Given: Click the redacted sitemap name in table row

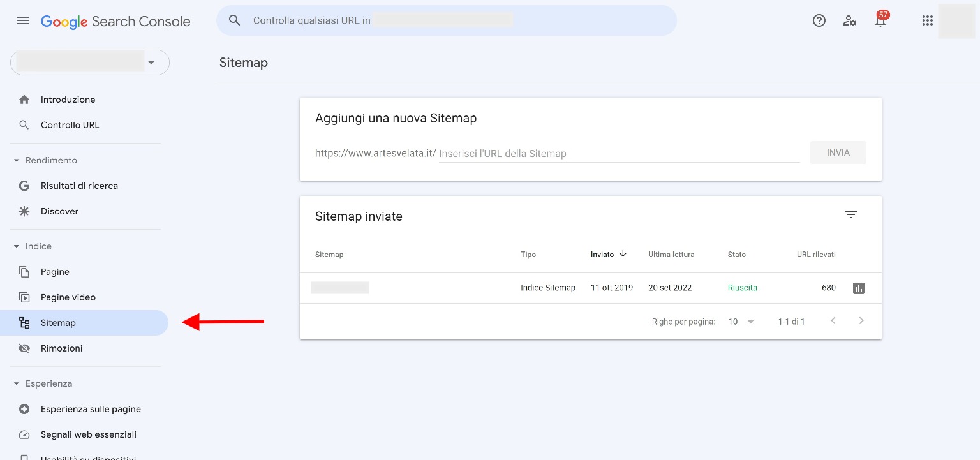Looking at the screenshot, I should tap(340, 288).
